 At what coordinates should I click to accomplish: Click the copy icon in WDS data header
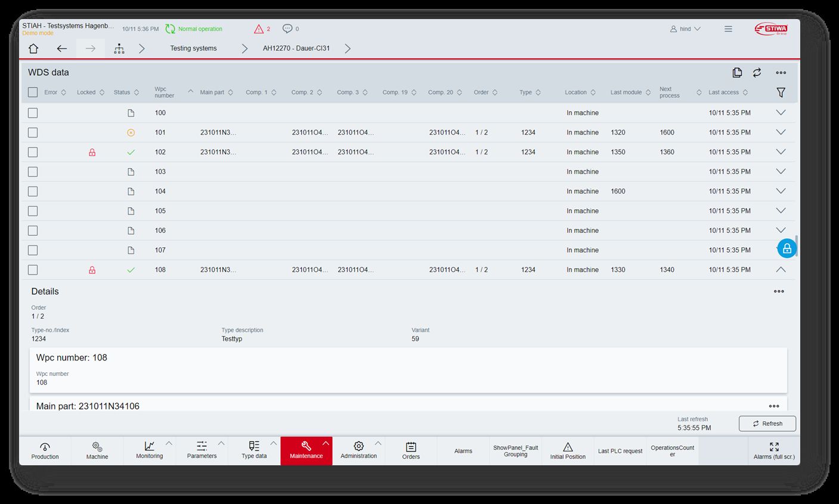737,73
